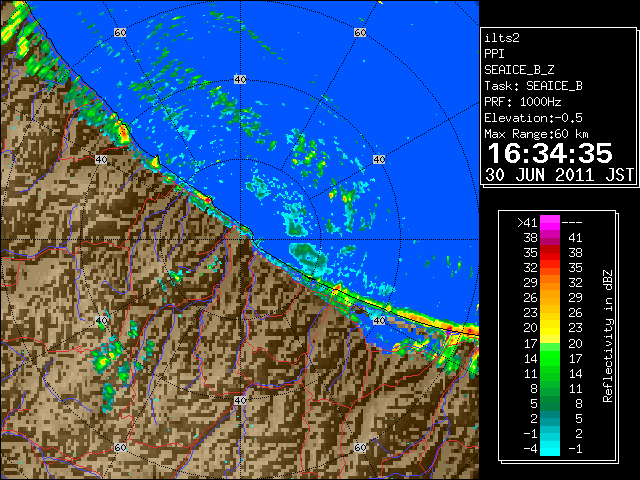Click the "-4" legend label
The height and width of the screenshot is (480, 640).
(x=530, y=449)
